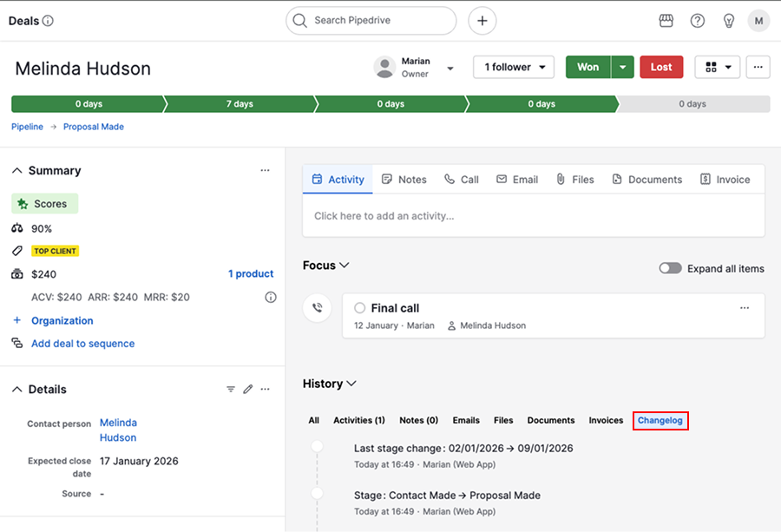Mark Final call activity as done
This screenshot has height=532, width=781.
click(x=360, y=308)
